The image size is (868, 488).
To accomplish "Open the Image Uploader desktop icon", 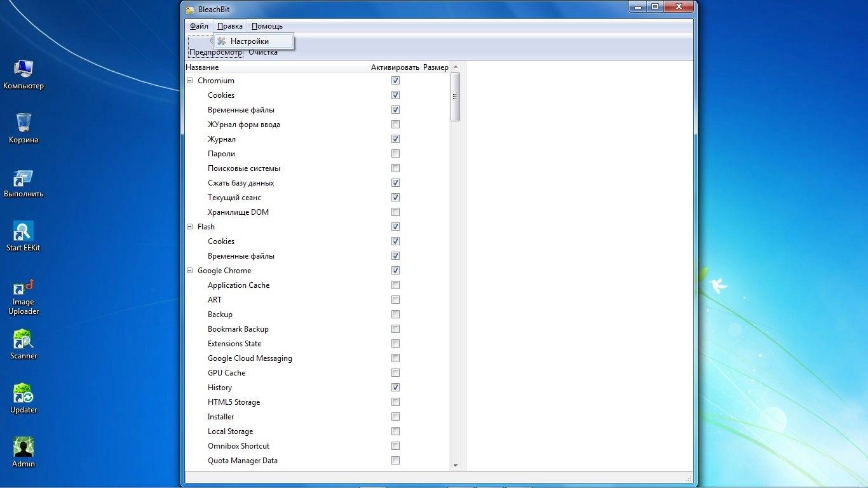I will point(24,297).
